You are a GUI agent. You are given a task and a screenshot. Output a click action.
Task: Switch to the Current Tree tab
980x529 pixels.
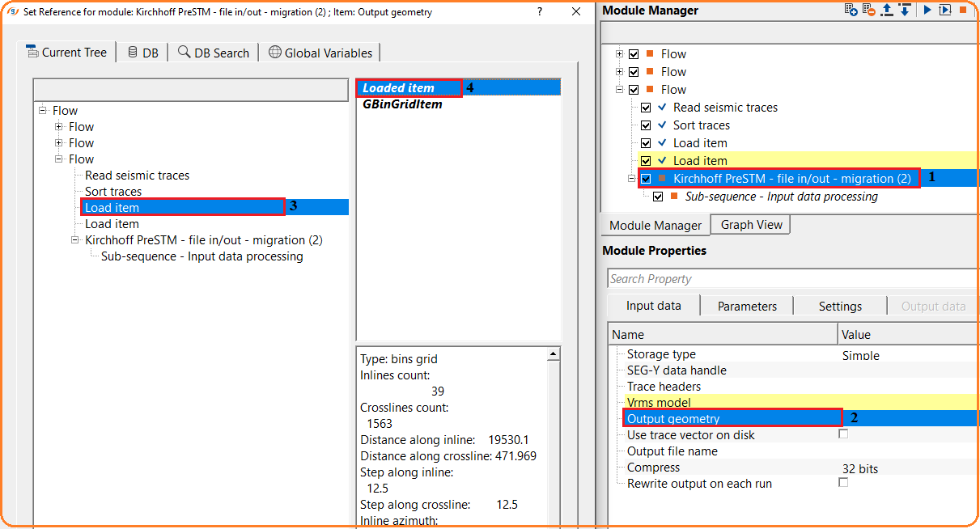[x=66, y=52]
